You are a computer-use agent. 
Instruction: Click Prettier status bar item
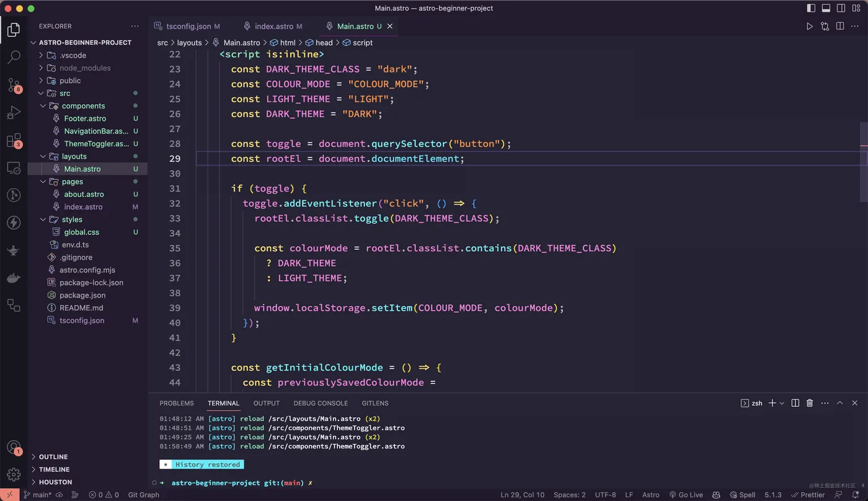point(808,495)
